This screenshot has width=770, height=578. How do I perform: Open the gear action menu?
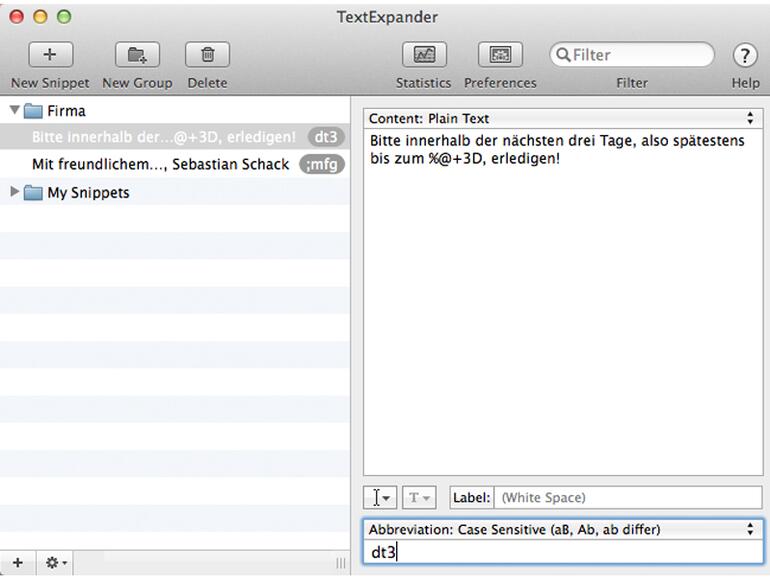[56, 563]
